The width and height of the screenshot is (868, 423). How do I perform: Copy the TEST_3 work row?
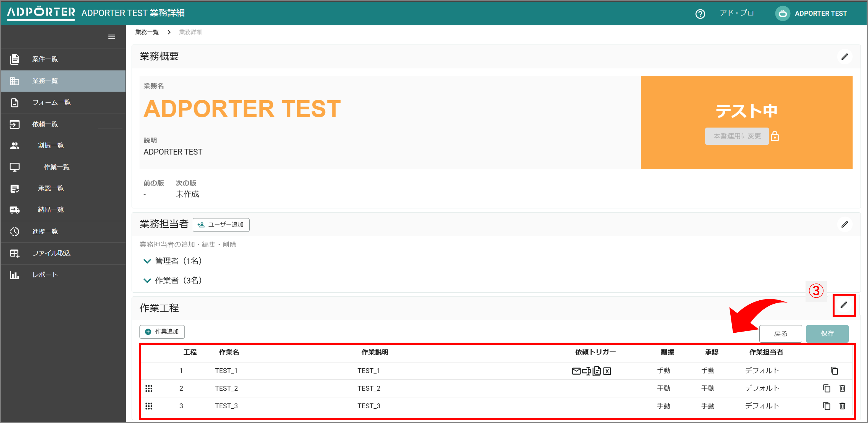pyautogui.click(x=827, y=406)
